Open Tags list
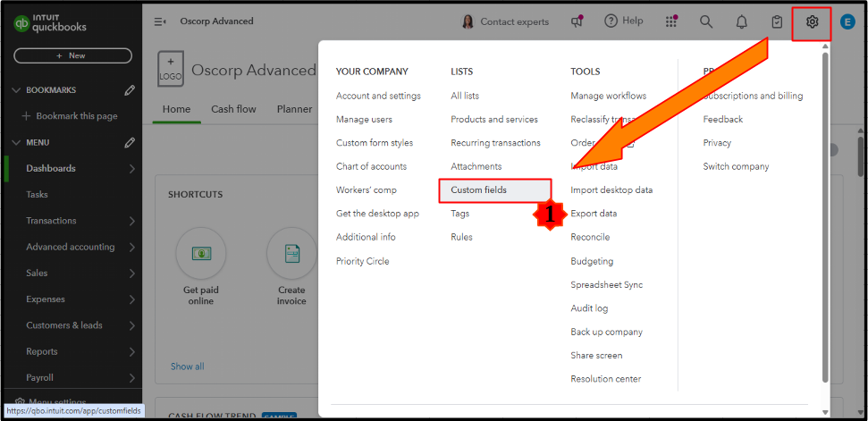The width and height of the screenshot is (868, 421). [x=459, y=214]
